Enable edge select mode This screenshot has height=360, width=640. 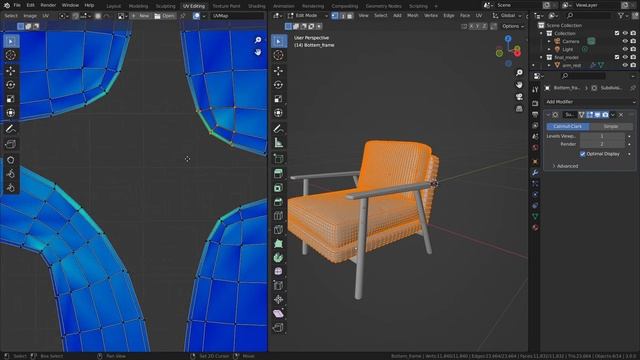342,16
